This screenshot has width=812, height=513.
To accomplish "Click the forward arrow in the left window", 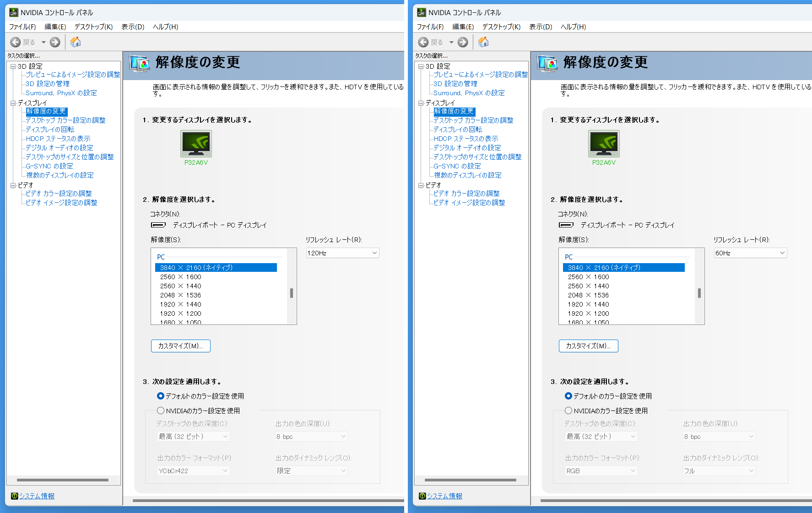I will [55, 42].
